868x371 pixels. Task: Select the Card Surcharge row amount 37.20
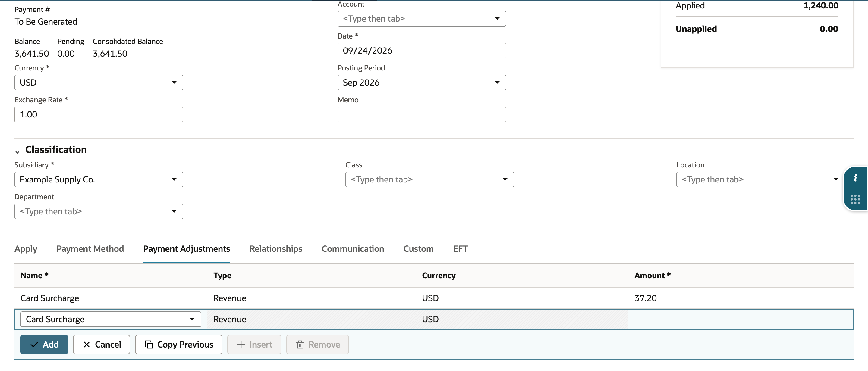coord(645,298)
